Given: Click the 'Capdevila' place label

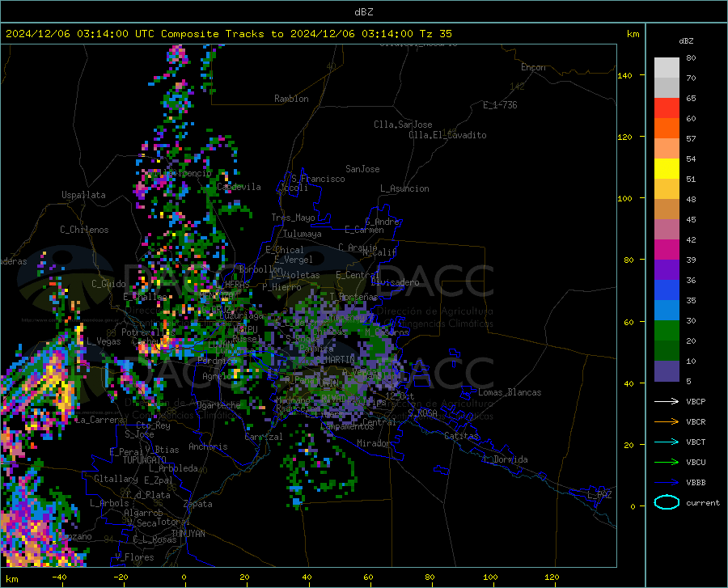Looking at the screenshot, I should coord(239,187).
